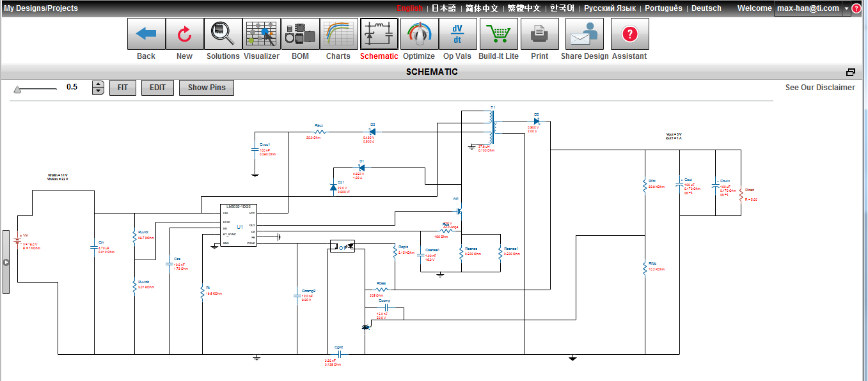Select the Dz1 zener diode

pyautogui.click(x=333, y=187)
